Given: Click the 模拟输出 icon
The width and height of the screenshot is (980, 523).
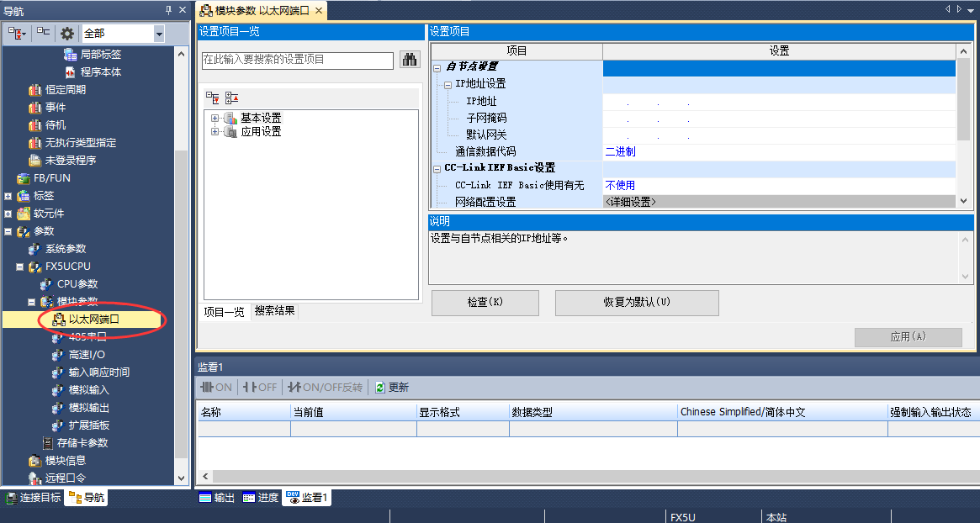Looking at the screenshot, I should pos(58,408).
